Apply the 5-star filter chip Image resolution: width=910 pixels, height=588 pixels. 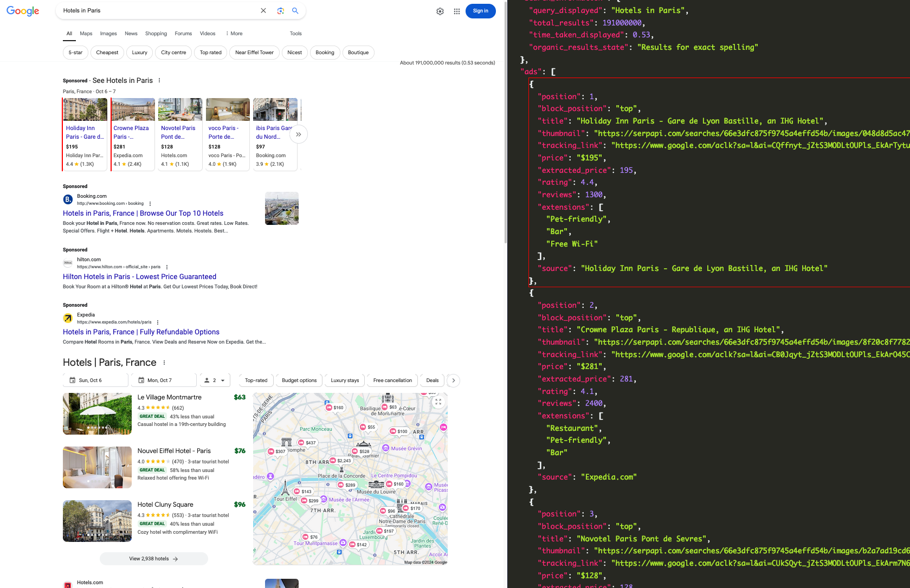[x=75, y=53]
